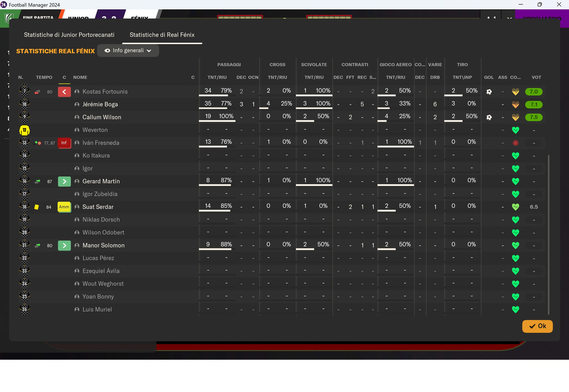Click the green substituted-on arrow for Gerard Martín

pos(64,181)
